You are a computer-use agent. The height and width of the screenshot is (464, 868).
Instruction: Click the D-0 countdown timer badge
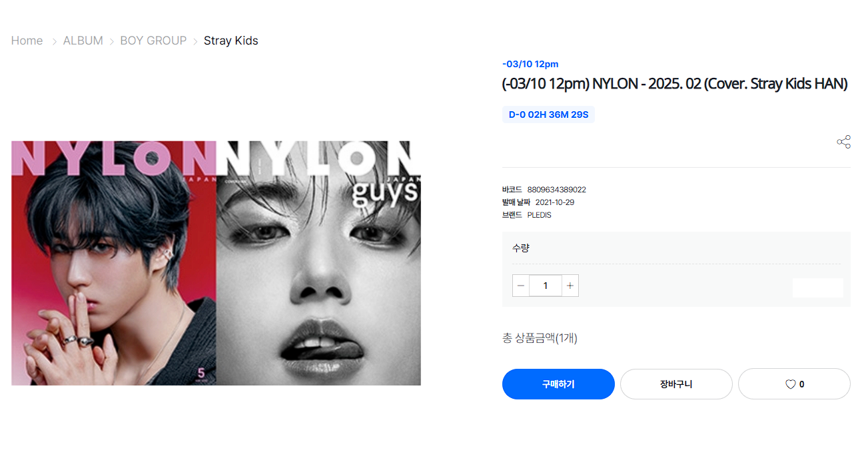tap(548, 115)
